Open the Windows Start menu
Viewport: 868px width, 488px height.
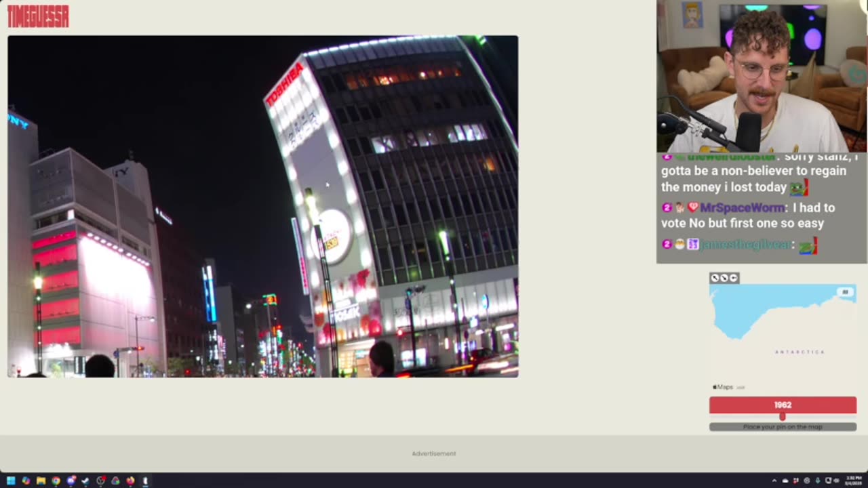point(11,481)
